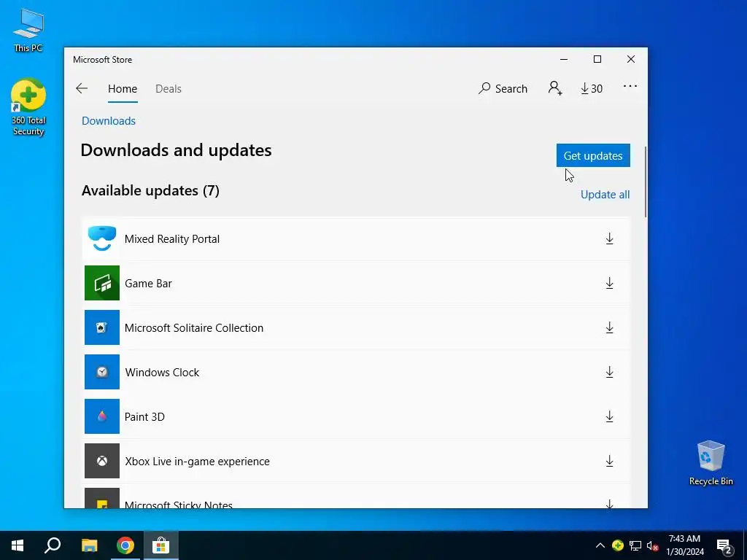Select 360 Total Security desktop shortcut
Image resolution: width=747 pixels, height=560 pixels.
pos(28,108)
